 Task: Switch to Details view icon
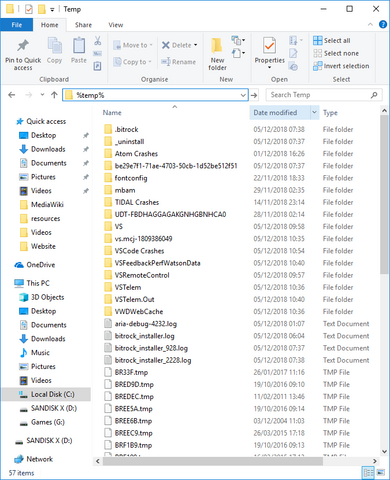tap(368, 473)
